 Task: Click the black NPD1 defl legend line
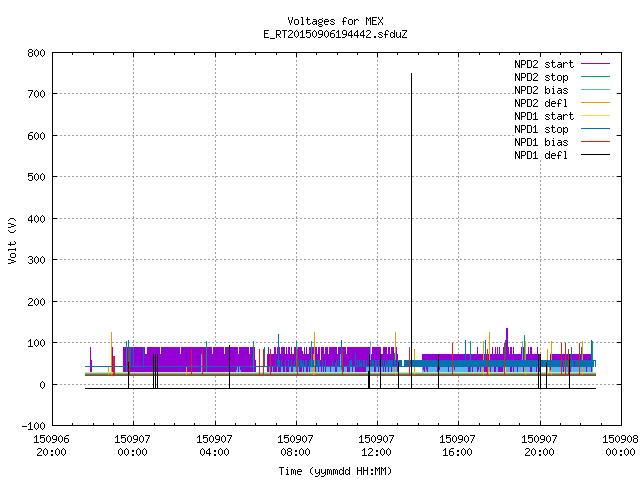pyautogui.click(x=595, y=155)
